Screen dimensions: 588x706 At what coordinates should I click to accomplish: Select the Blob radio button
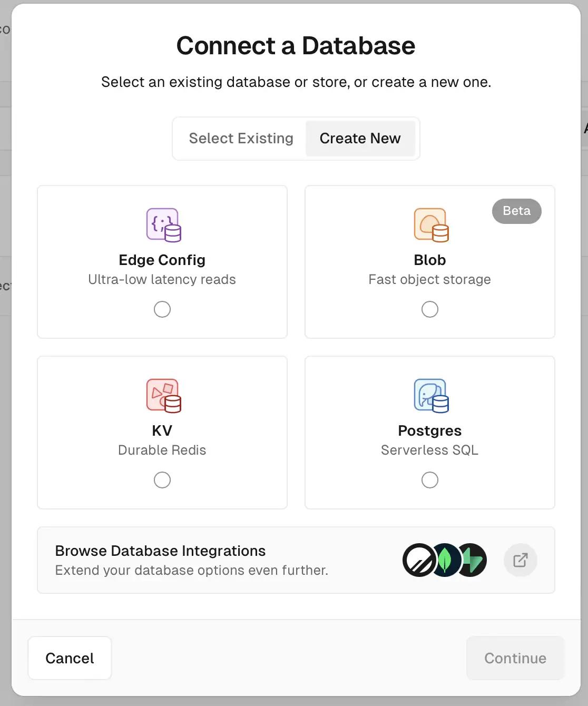pyautogui.click(x=430, y=309)
